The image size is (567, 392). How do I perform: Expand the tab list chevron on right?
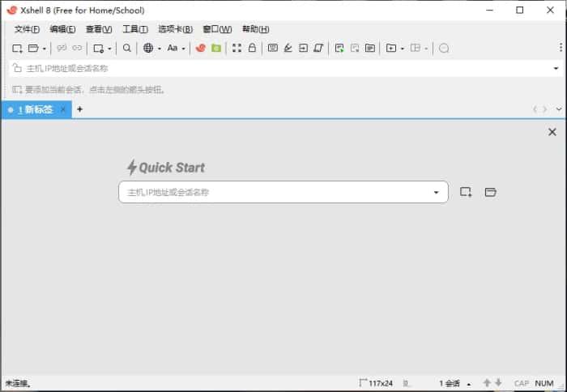click(x=556, y=109)
